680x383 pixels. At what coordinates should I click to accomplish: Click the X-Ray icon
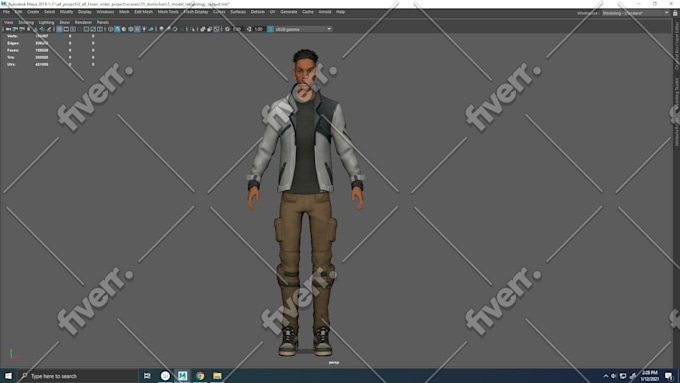click(x=202, y=29)
